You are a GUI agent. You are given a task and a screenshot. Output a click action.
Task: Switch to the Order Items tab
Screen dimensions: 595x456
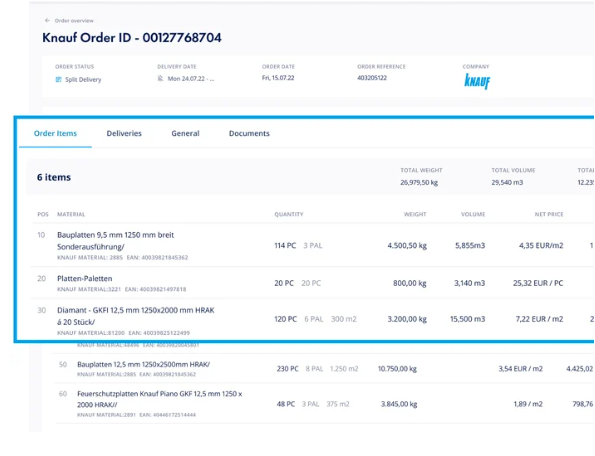coord(55,134)
